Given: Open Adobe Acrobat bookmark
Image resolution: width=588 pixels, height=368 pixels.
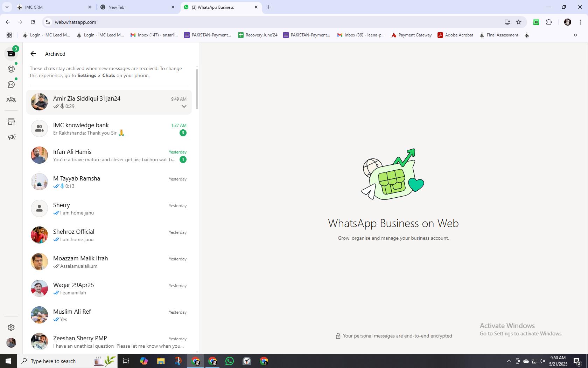Looking at the screenshot, I should pos(455,35).
